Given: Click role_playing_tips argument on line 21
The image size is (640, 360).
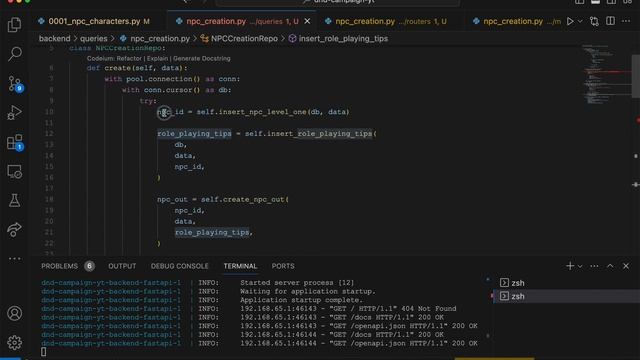Looking at the screenshot, I should pyautogui.click(x=212, y=233).
